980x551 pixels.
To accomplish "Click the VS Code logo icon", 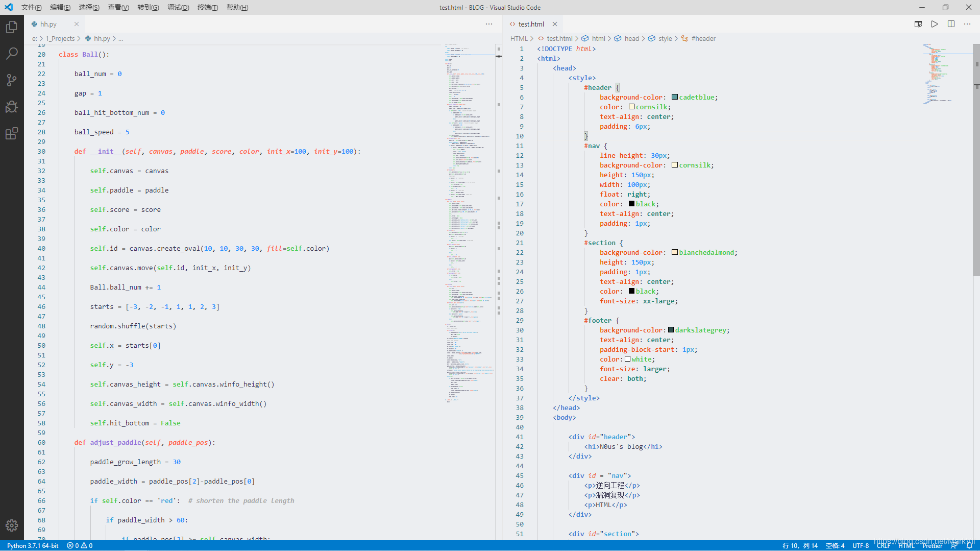I will 9,7.
